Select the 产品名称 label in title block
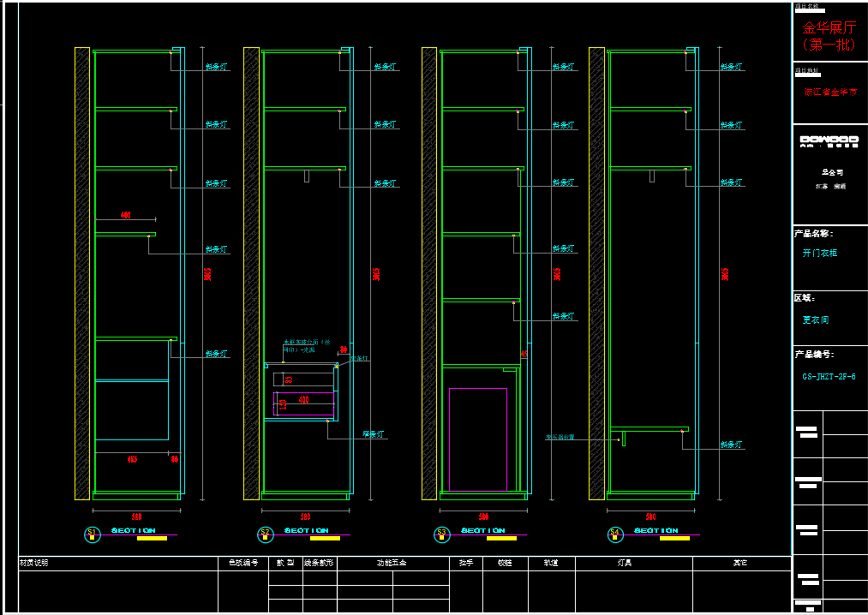 coord(814,234)
